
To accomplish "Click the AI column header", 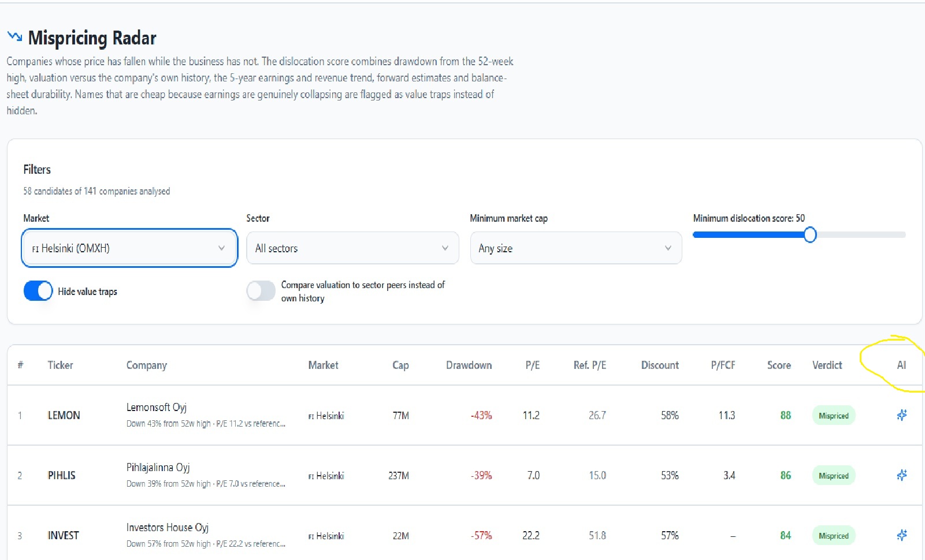I will pos(901,365).
